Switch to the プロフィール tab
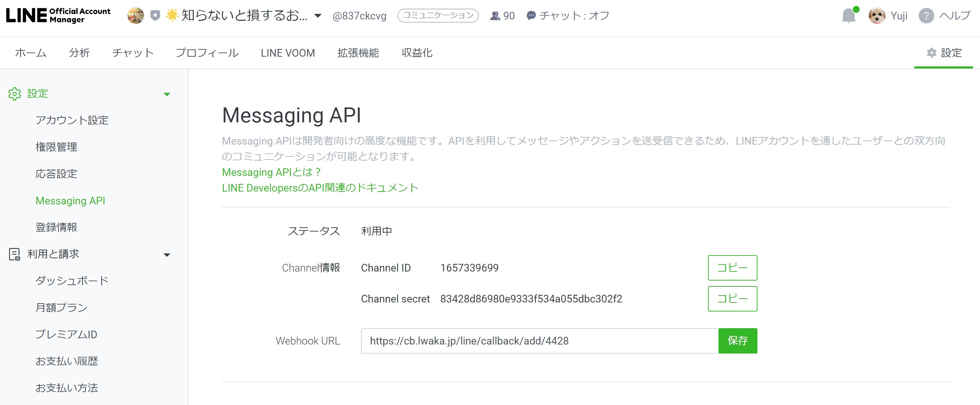The height and width of the screenshot is (405, 980). click(207, 53)
